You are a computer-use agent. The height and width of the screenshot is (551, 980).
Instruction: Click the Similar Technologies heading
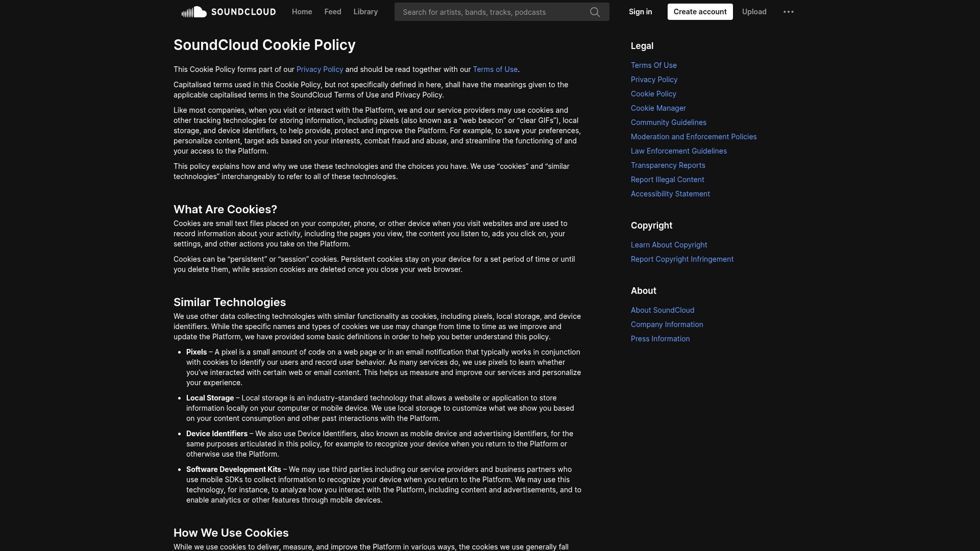[x=230, y=302]
